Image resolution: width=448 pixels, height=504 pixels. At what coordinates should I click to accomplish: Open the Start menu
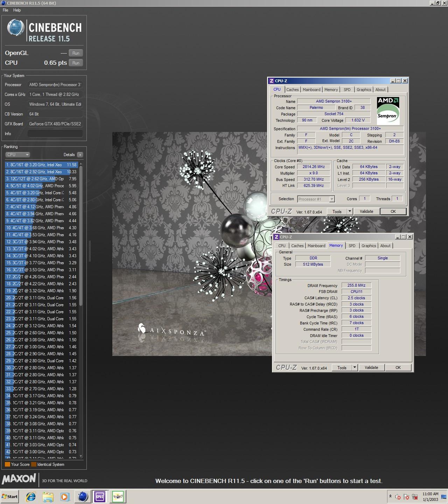[x=10, y=496]
